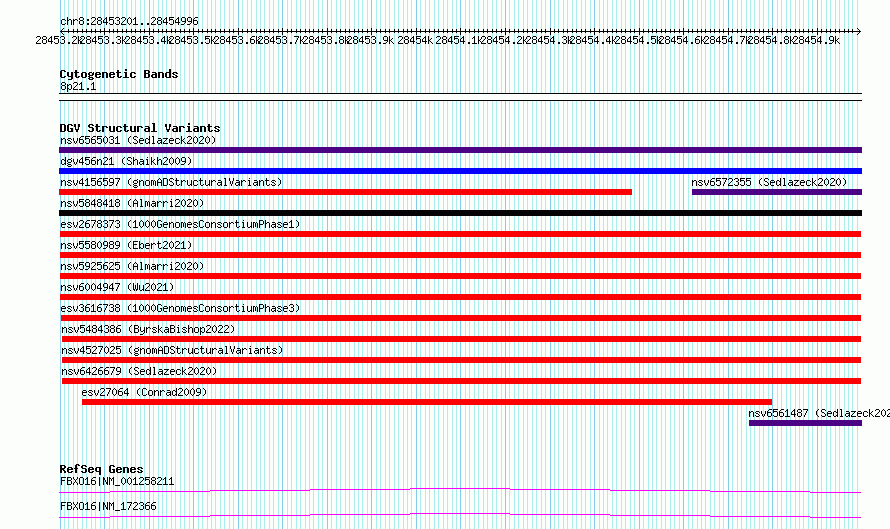The height and width of the screenshot is (529, 890).
Task: Click the chr8:28453201..28454996 region label
Action: (x=129, y=22)
